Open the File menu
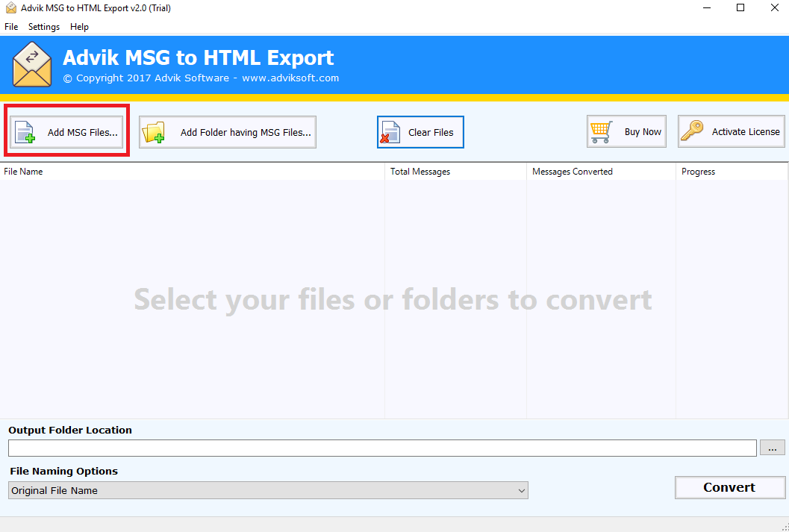The width and height of the screenshot is (789, 532). coord(11,27)
